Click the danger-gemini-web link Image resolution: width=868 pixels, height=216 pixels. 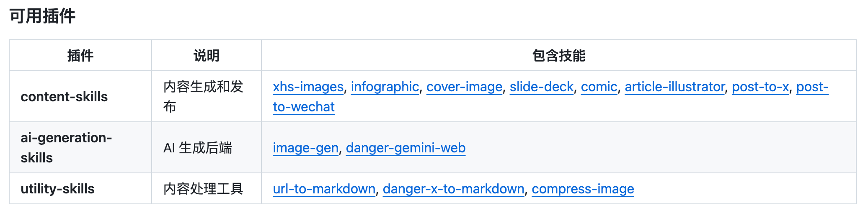click(x=406, y=148)
